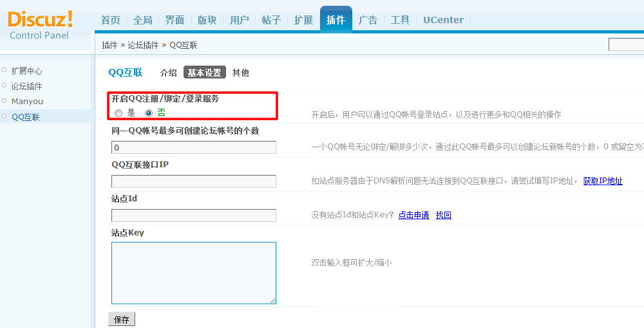Open 扩展中心 in the sidebar

pyautogui.click(x=26, y=71)
